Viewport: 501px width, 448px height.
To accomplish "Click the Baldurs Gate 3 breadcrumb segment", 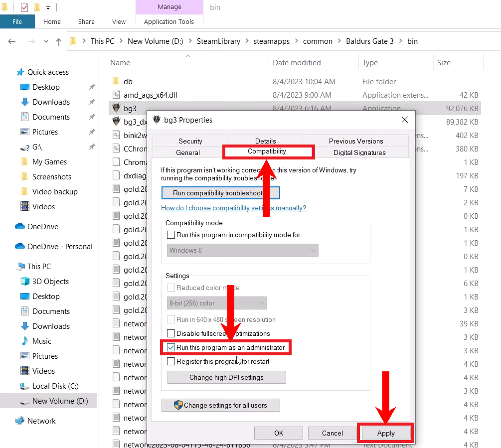I will pyautogui.click(x=370, y=41).
